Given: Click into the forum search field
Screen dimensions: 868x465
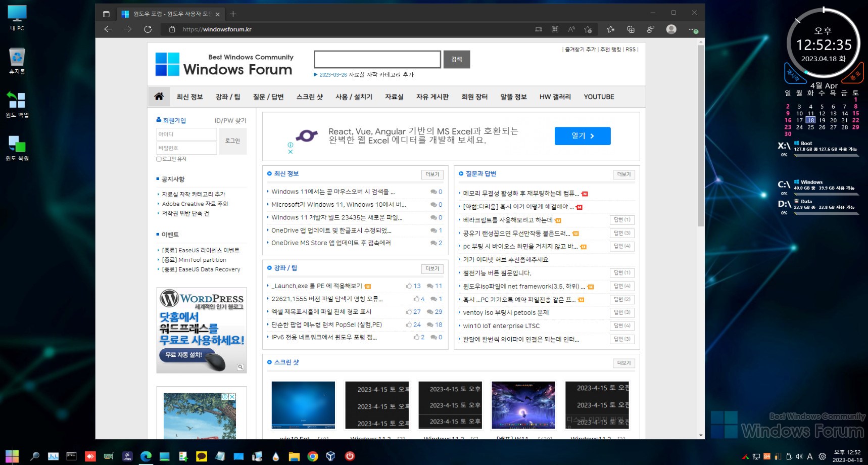Looking at the screenshot, I should pos(377,59).
